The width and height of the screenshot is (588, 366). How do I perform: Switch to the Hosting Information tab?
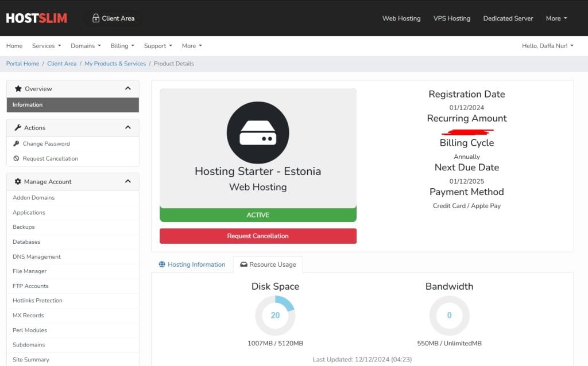[192, 264]
